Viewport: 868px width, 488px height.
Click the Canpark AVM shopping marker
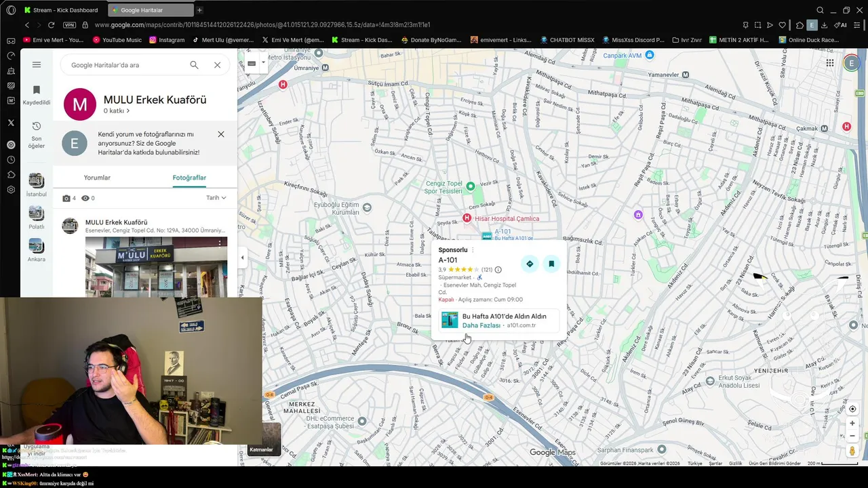click(650, 55)
